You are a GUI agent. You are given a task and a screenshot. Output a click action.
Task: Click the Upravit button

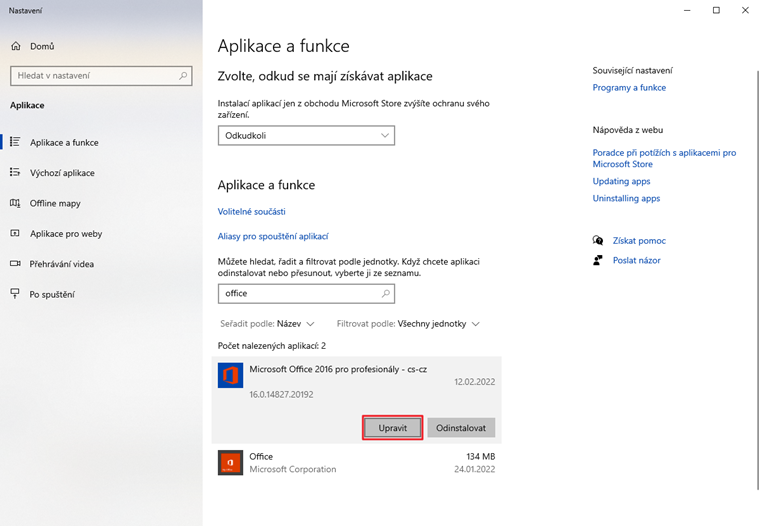pos(393,428)
